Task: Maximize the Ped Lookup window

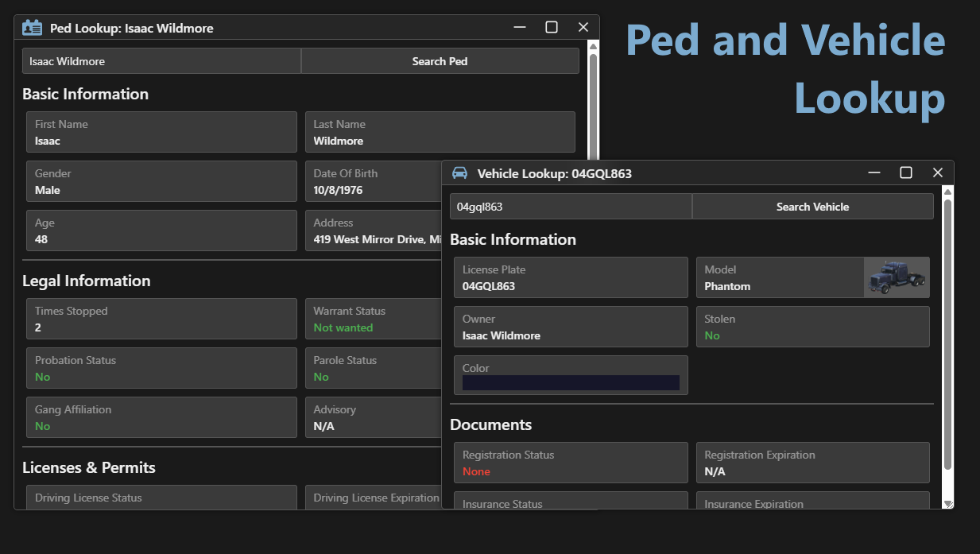Action: click(552, 27)
